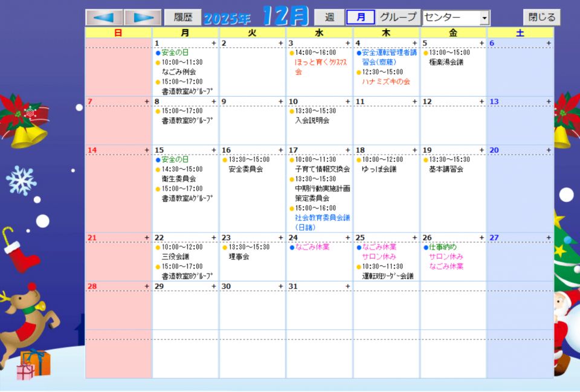Switch to 週 (week) view
This screenshot has height=392, width=580.
click(329, 18)
